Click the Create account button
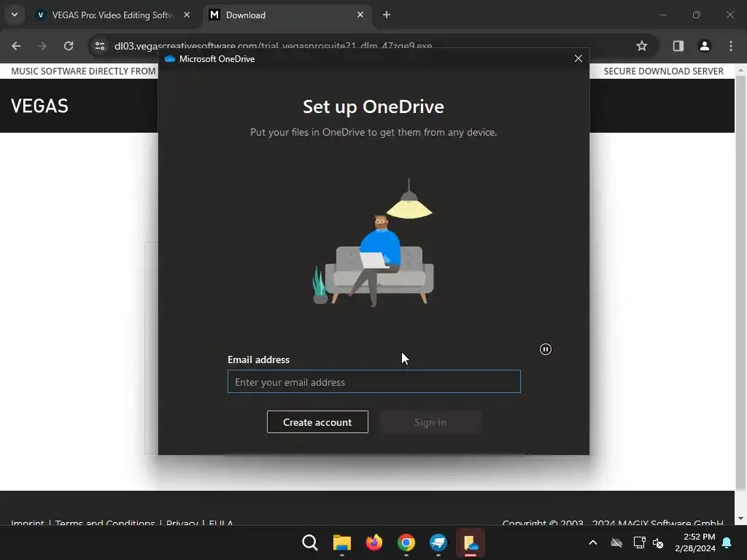747x560 pixels. tap(317, 422)
